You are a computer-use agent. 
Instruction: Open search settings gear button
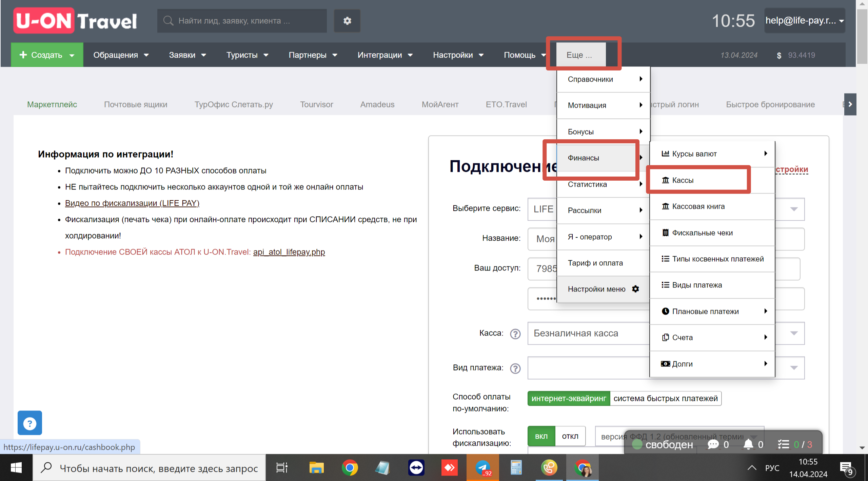(347, 21)
